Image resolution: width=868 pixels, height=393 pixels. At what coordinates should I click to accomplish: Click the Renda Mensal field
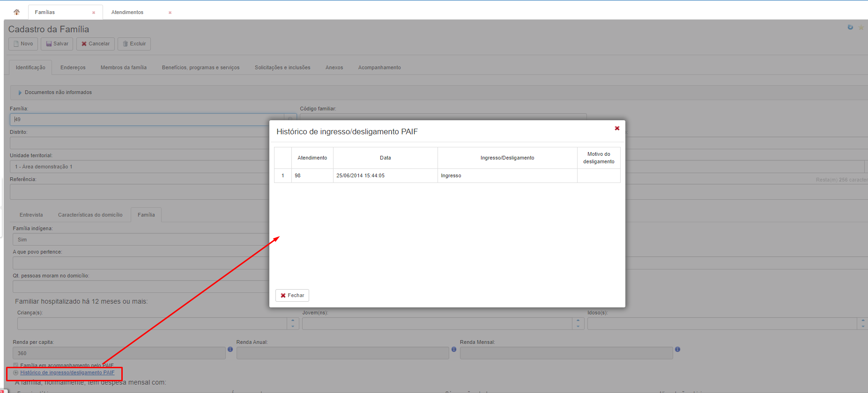point(566,353)
